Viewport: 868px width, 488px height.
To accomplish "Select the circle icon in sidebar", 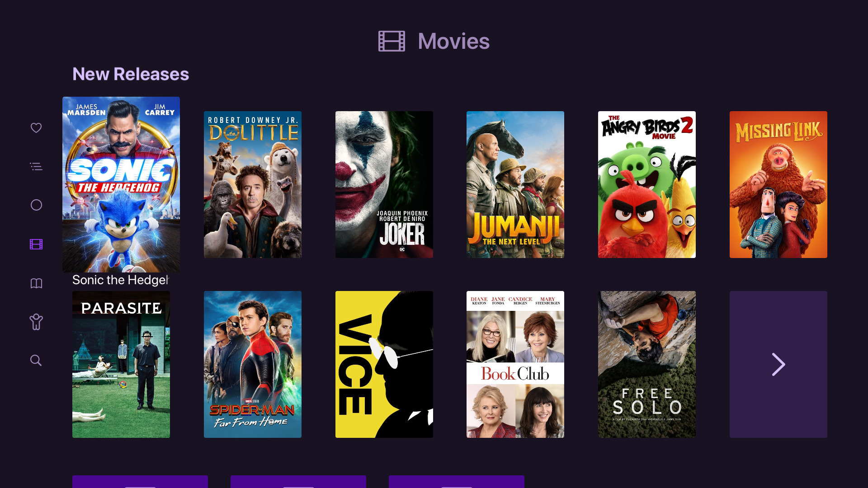I will (x=36, y=205).
